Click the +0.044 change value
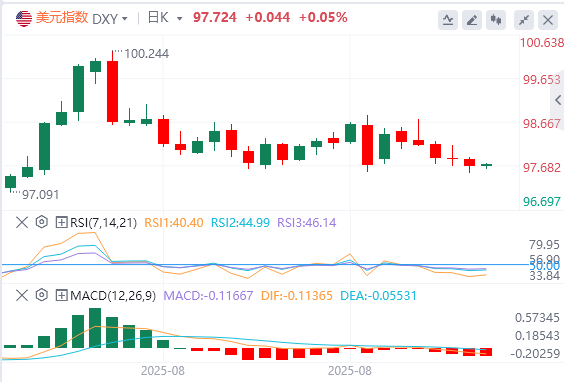The image size is (564, 382). (x=268, y=18)
